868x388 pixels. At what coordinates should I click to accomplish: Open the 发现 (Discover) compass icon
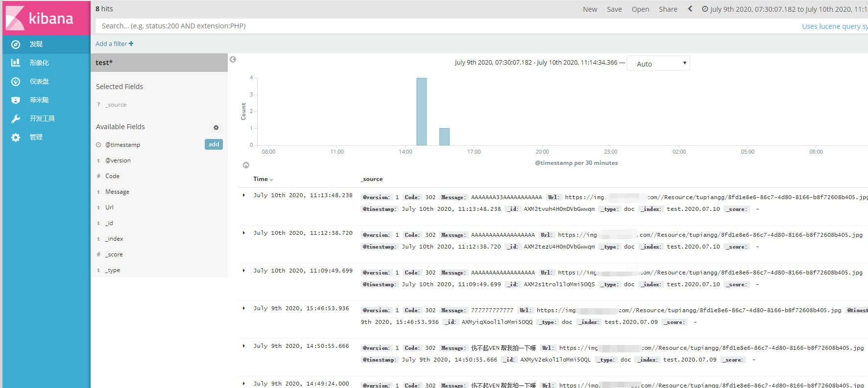point(16,45)
